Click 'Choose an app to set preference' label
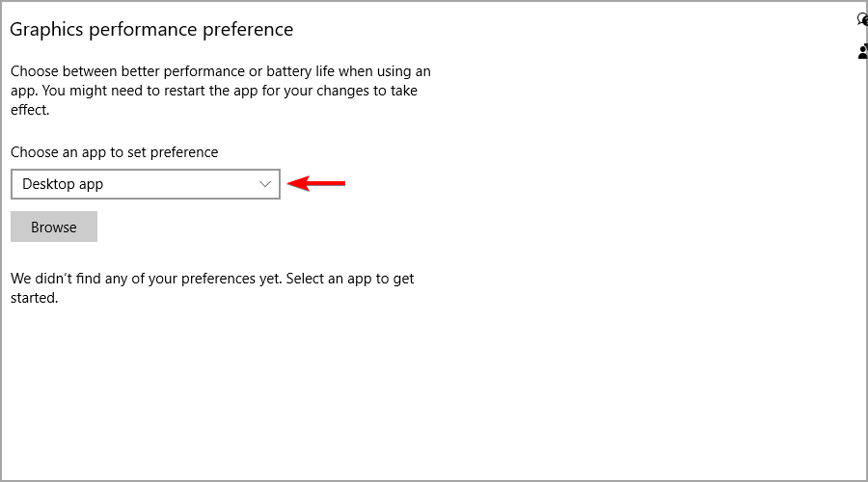Viewport: 868px width, 482px height. (x=114, y=152)
